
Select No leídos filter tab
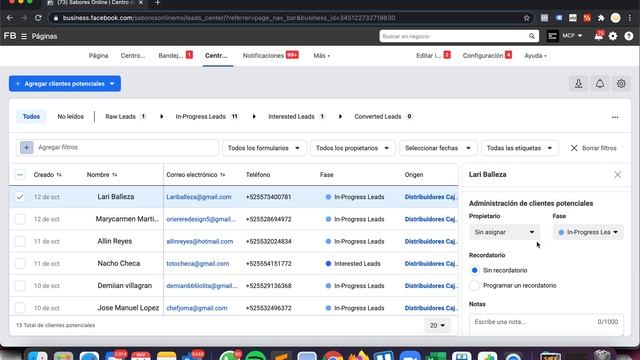(70, 117)
